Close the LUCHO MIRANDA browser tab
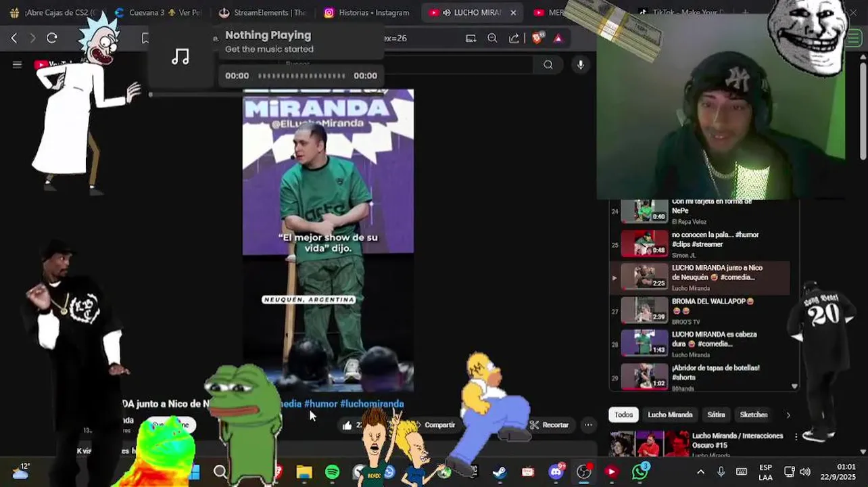The height and width of the screenshot is (487, 868). tap(513, 12)
